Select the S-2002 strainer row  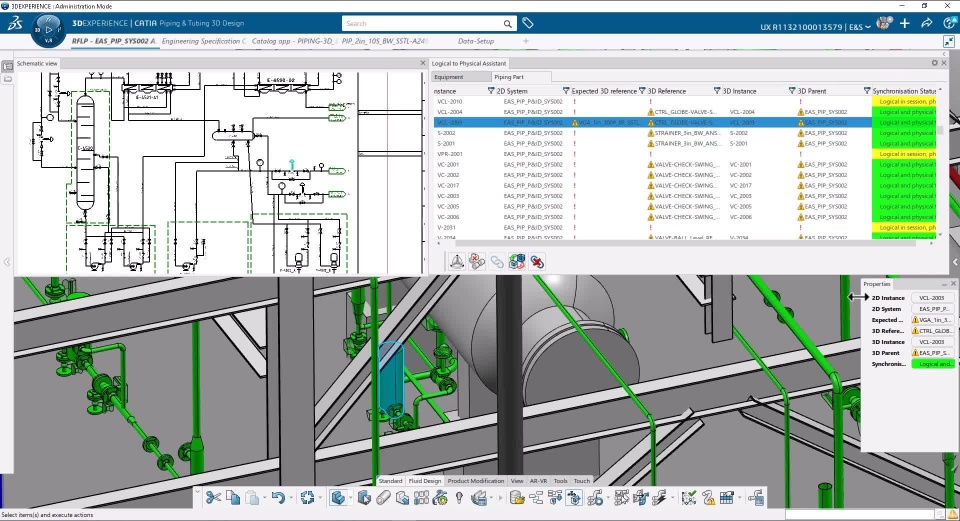click(x=685, y=133)
